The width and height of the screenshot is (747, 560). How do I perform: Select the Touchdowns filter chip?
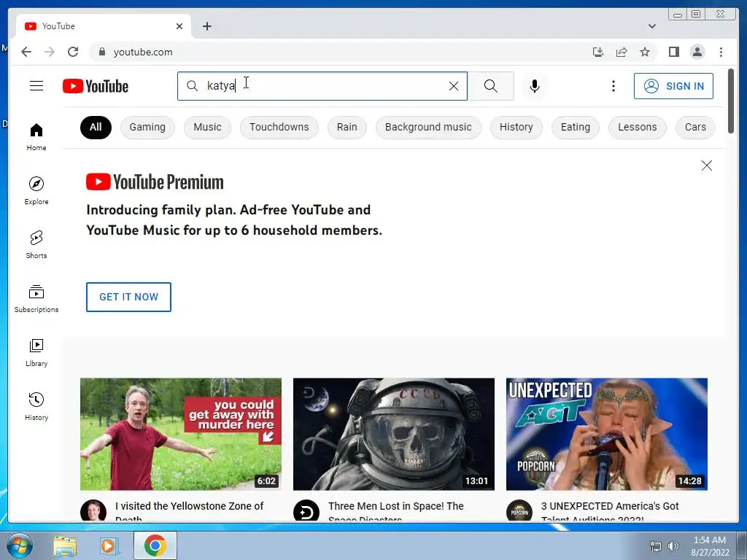coord(279,127)
